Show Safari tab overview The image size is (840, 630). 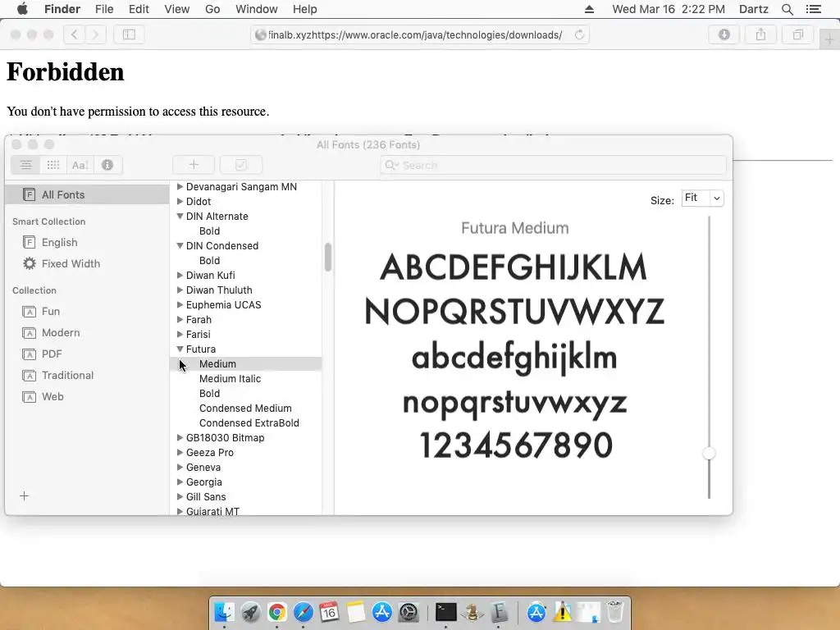tap(797, 34)
